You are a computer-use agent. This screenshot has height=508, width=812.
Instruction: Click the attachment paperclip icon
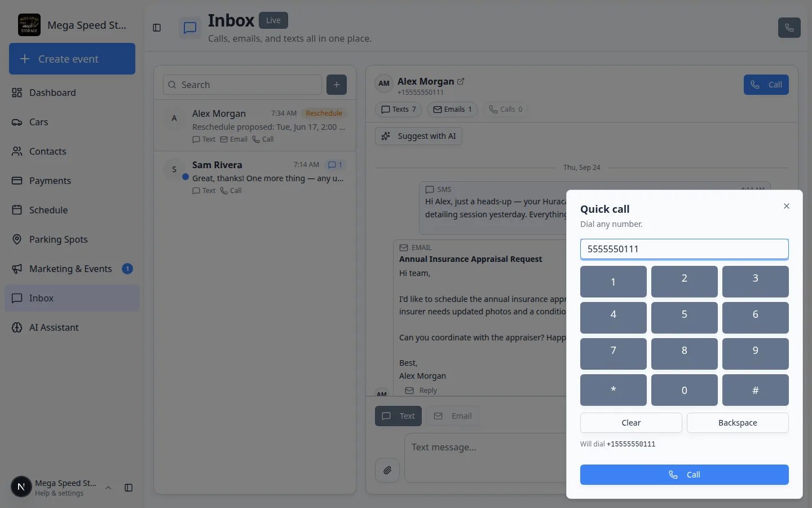tap(387, 470)
